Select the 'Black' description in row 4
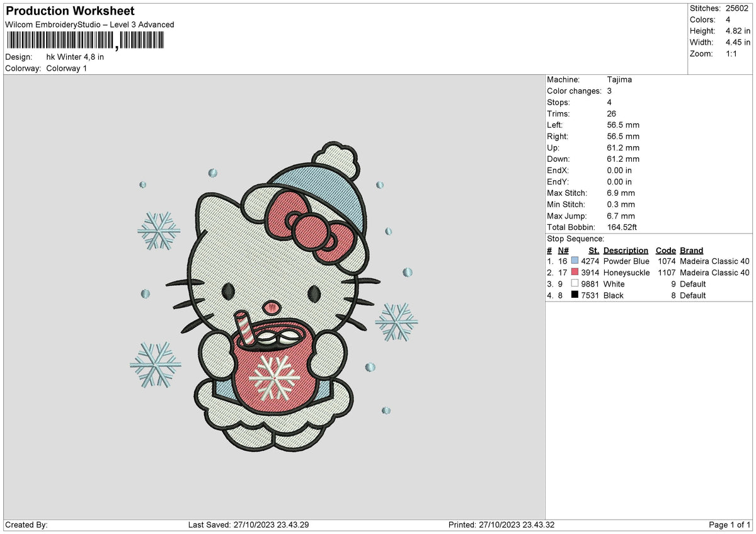The height and width of the screenshot is (534, 756). coord(614,295)
